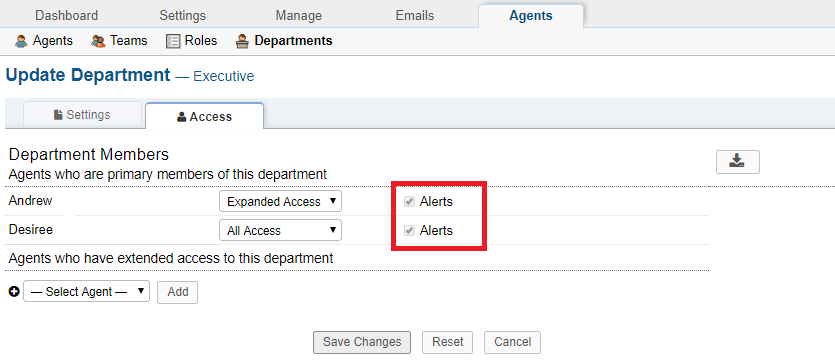Click the Reset button
Image resolution: width=835 pixels, height=361 pixels.
(x=447, y=342)
